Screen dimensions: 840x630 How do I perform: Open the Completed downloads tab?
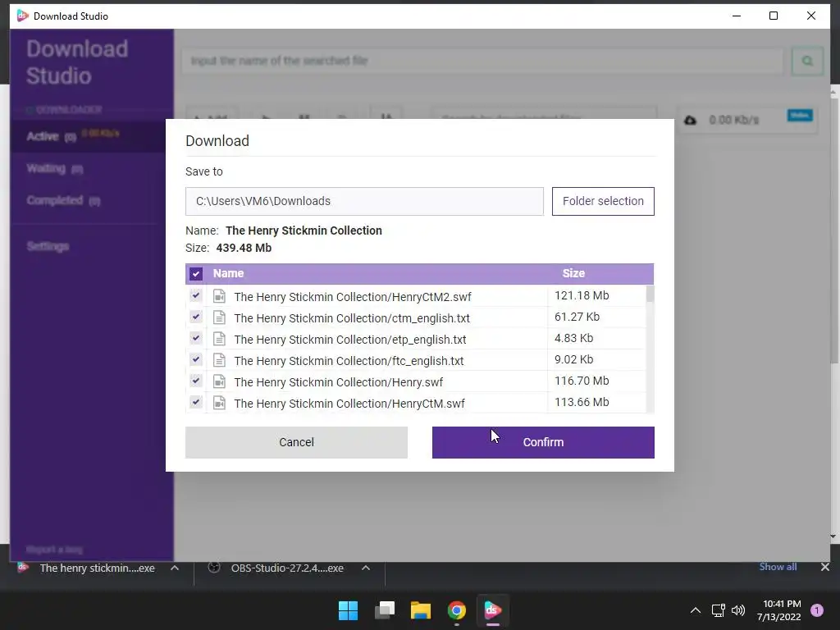coord(63,200)
